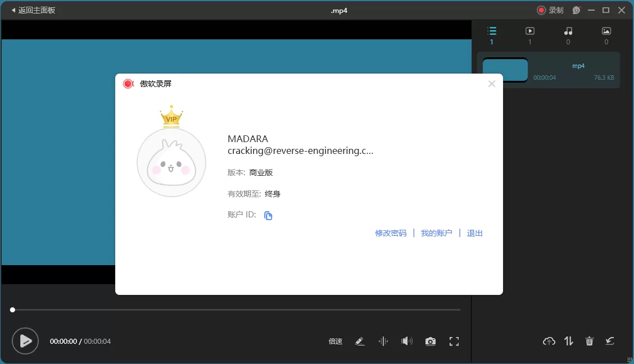The height and width of the screenshot is (364, 634).
Task: Share the recording via the export icon
Action: (610, 341)
